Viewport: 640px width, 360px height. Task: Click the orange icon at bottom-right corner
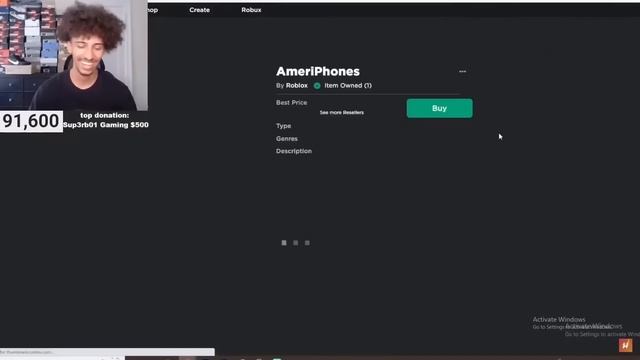coord(625,345)
